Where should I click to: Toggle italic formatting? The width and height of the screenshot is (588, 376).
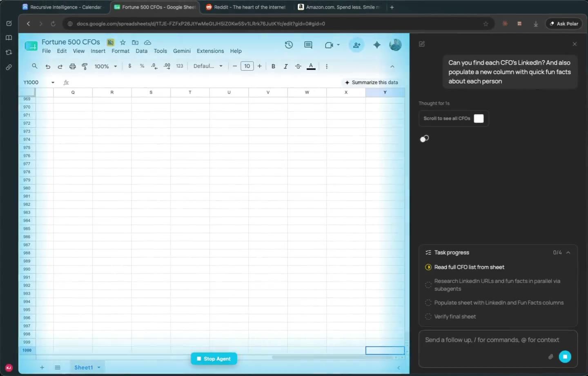[x=285, y=66]
